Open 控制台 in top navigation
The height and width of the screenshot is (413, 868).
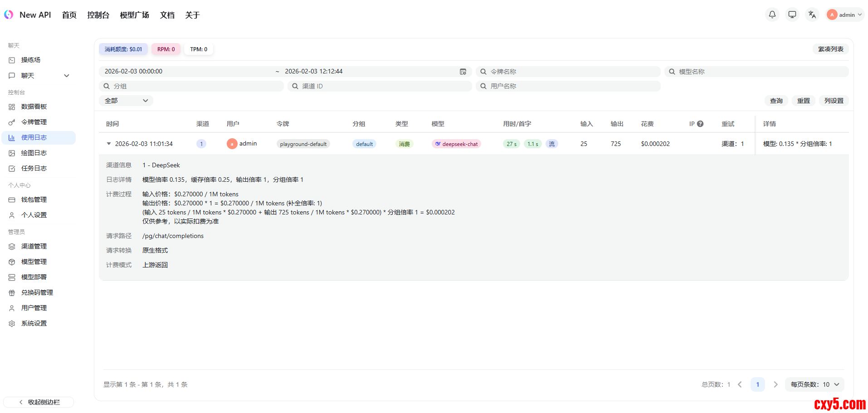click(98, 15)
